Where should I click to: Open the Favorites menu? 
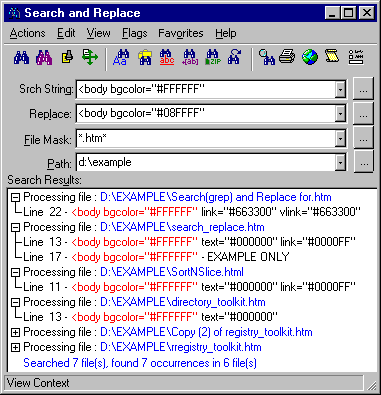(x=181, y=33)
